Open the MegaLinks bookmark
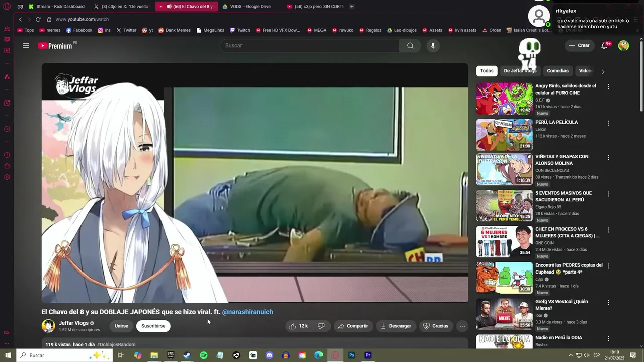Viewport: 644px width, 362px height. [x=210, y=30]
